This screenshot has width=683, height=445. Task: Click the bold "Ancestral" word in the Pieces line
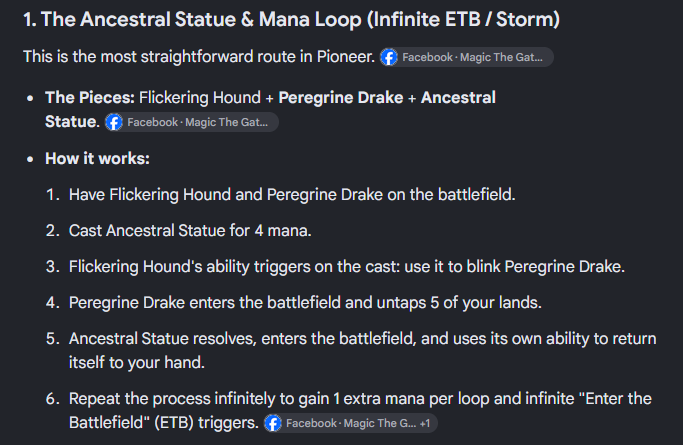458,98
